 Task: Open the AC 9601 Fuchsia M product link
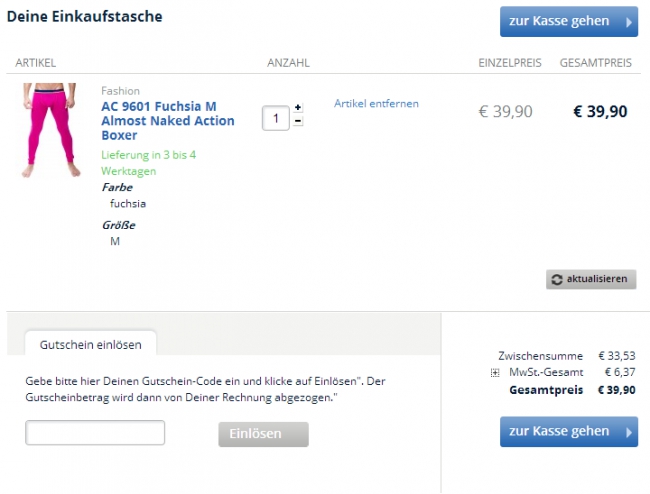pyautogui.click(x=168, y=120)
